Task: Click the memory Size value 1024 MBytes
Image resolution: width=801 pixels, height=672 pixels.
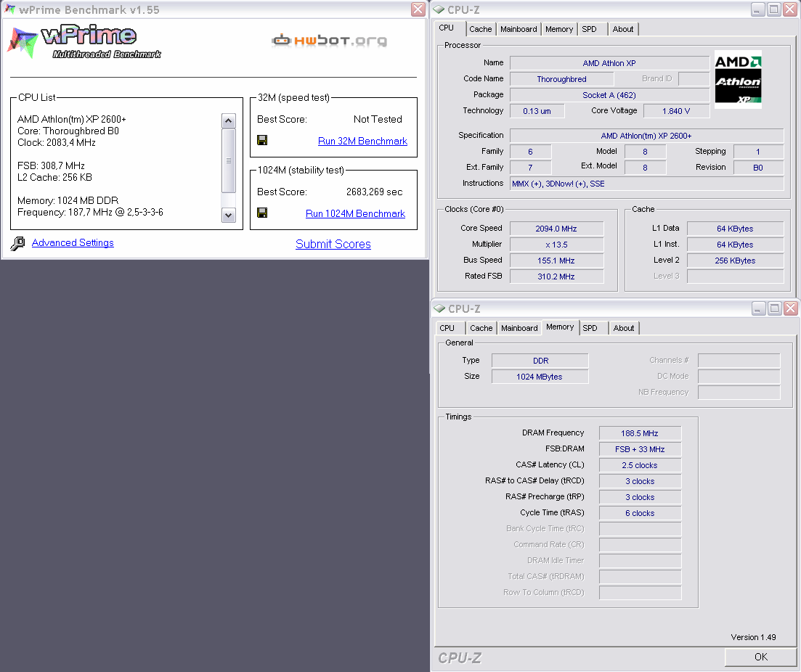Action: pyautogui.click(x=540, y=377)
